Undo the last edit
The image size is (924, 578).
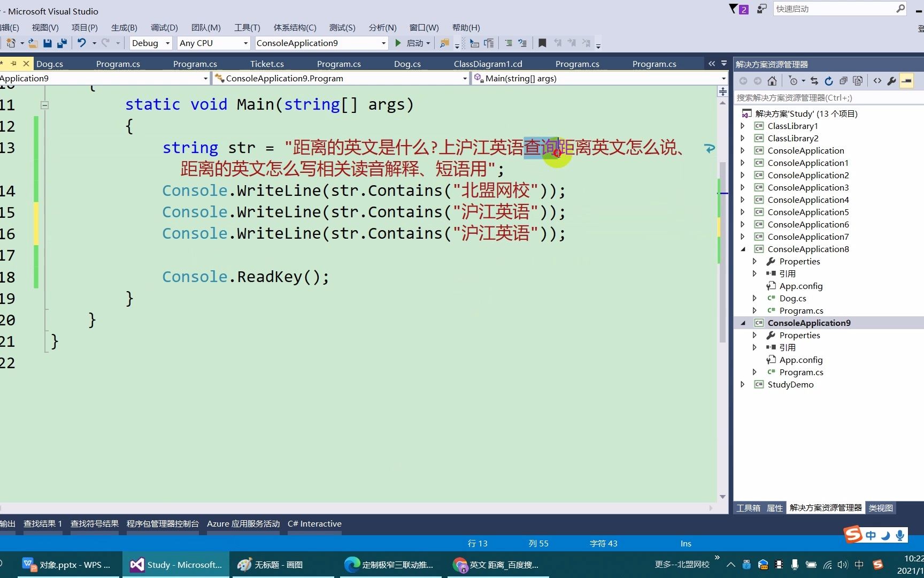(81, 43)
